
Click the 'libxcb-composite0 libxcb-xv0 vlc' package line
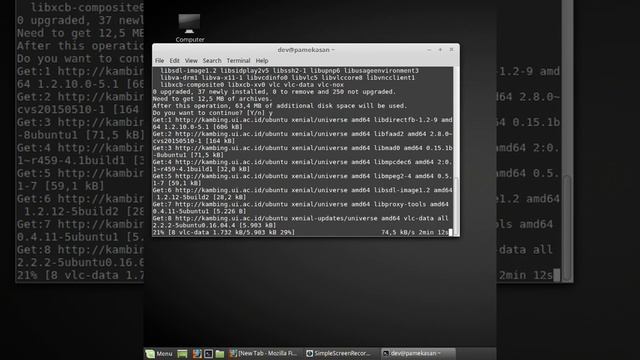(x=252, y=85)
